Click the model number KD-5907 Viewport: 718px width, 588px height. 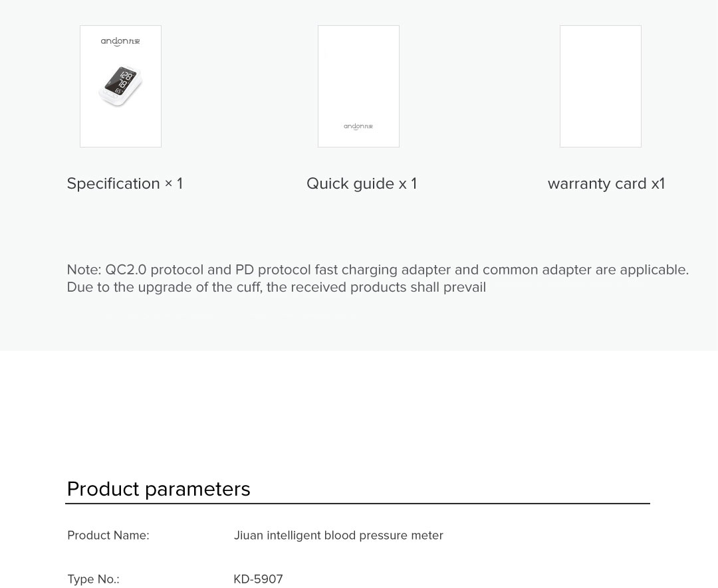click(x=258, y=579)
